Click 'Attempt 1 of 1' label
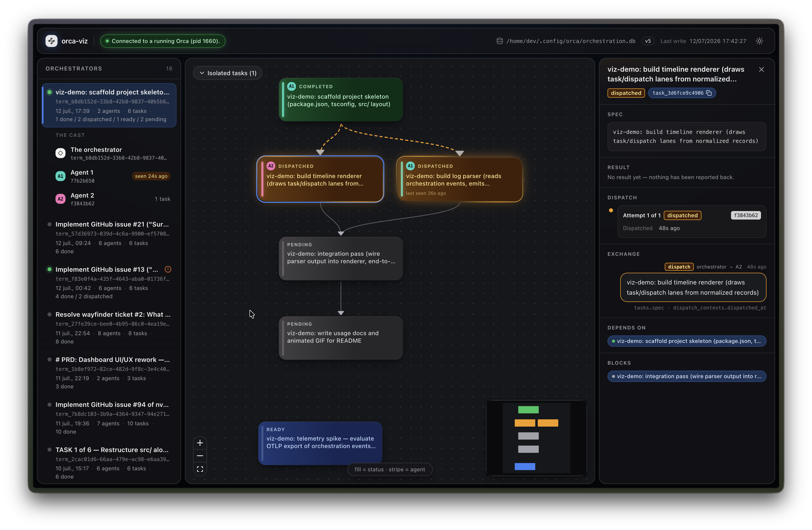The height and width of the screenshot is (530, 812). 642,215
